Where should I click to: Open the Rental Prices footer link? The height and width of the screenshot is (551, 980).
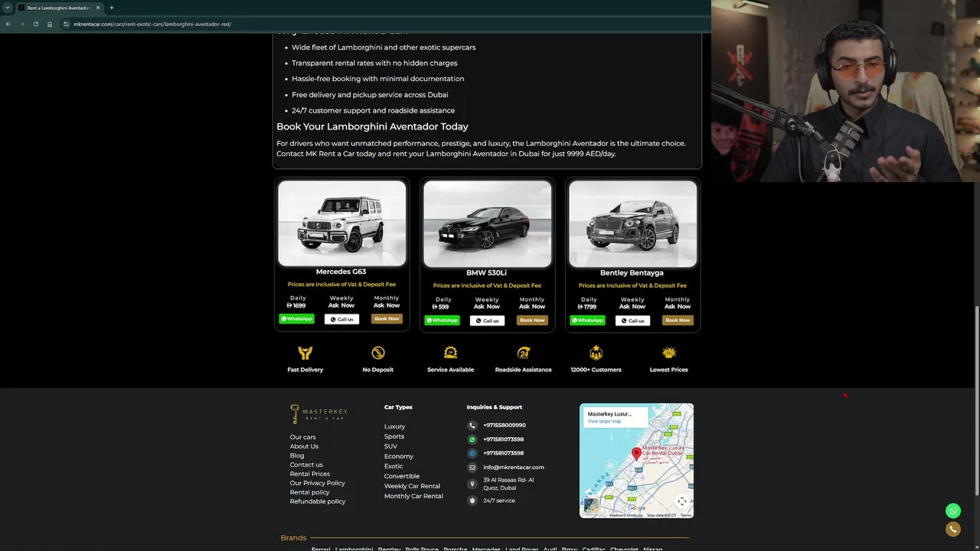(310, 474)
